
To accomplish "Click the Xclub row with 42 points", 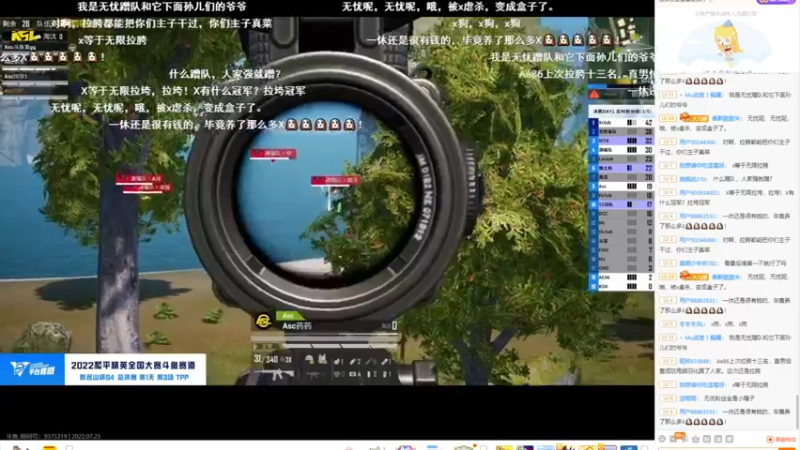I will point(621,122).
